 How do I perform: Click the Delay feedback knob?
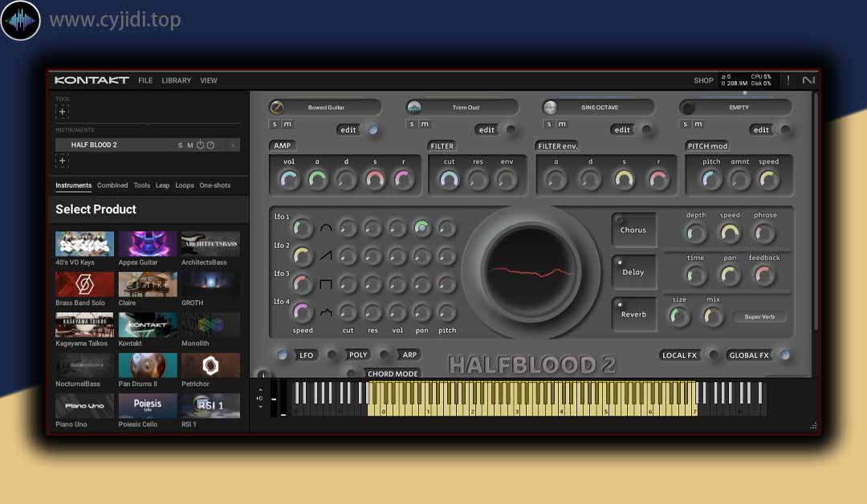click(763, 275)
